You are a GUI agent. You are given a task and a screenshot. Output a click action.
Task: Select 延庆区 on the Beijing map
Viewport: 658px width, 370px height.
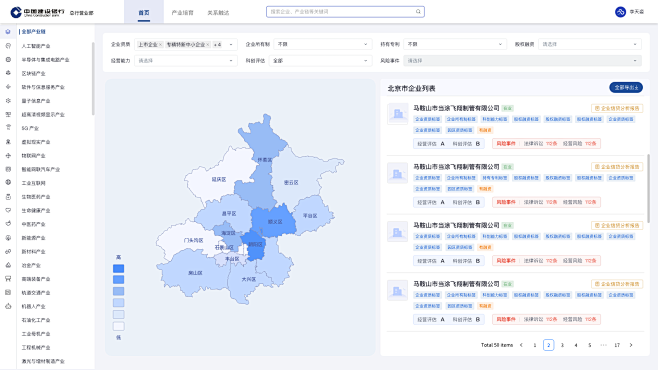click(219, 179)
